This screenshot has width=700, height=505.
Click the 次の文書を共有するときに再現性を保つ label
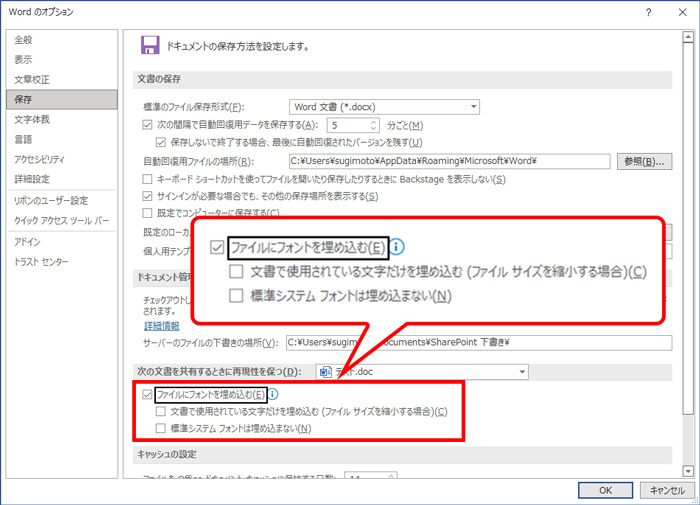(x=219, y=371)
